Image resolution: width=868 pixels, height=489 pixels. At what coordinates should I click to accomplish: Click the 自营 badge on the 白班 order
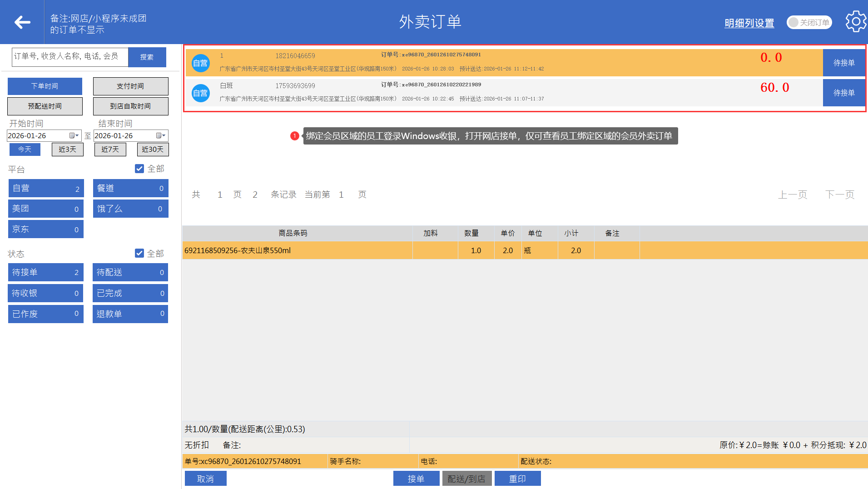click(x=200, y=93)
